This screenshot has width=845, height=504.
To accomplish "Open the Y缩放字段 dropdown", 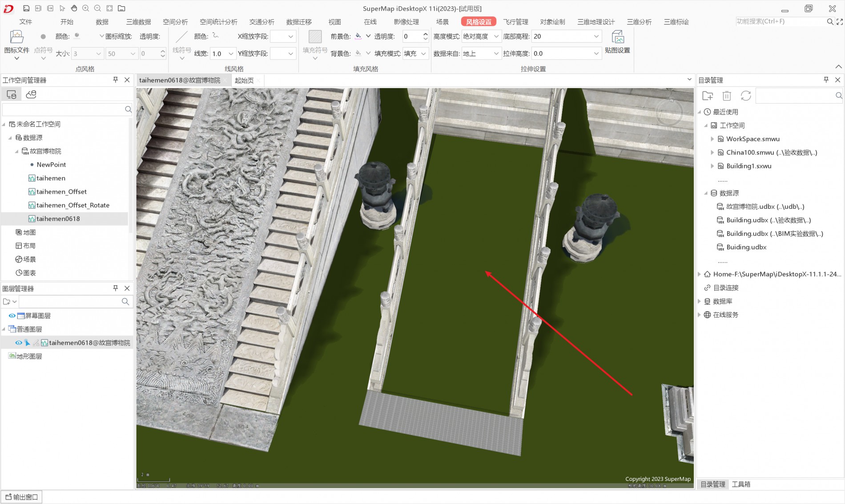I will [x=290, y=53].
